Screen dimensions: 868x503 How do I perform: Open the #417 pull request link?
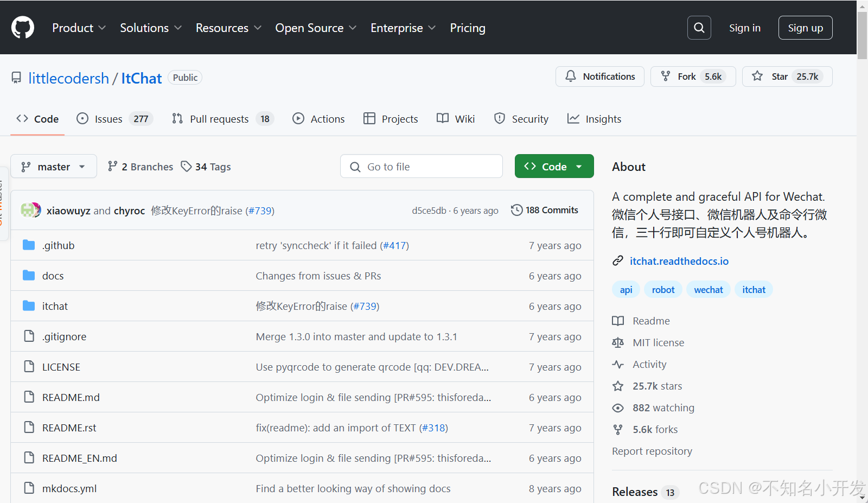[x=394, y=245]
